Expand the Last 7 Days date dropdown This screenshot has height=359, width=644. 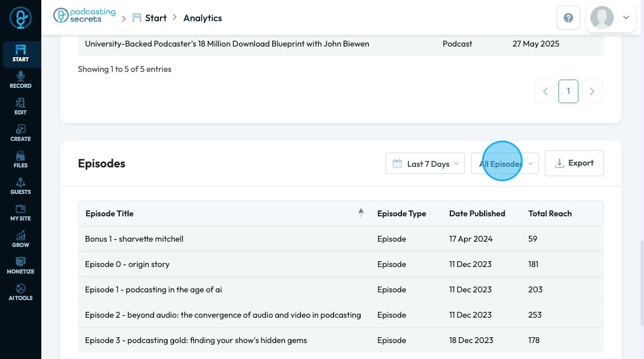tap(425, 164)
